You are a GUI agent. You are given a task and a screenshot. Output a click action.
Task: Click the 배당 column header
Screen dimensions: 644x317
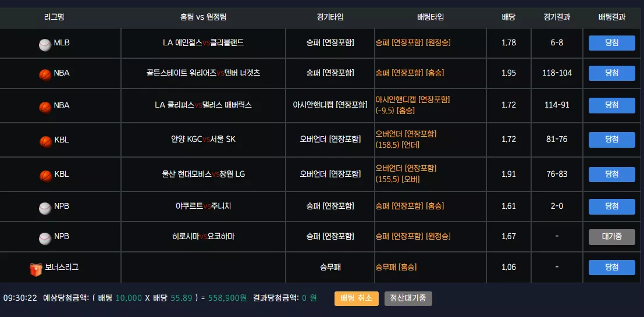point(508,17)
